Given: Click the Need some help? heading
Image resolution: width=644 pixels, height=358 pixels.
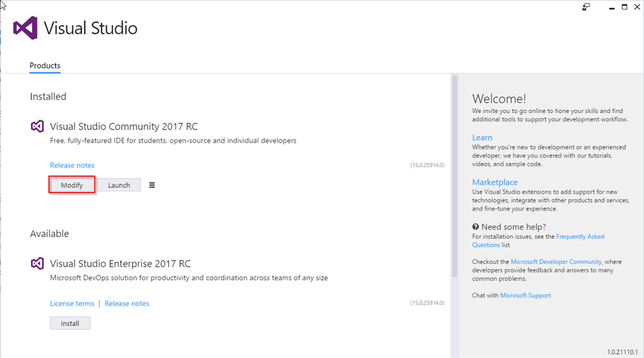Looking at the screenshot, I should [x=513, y=227].
